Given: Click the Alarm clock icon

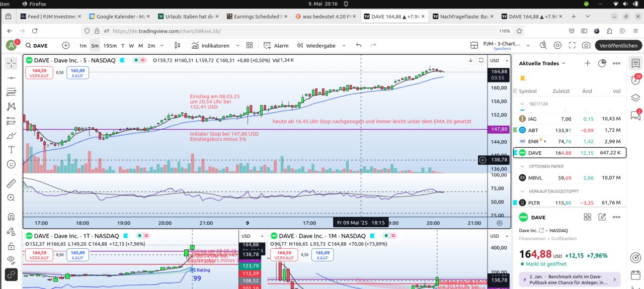Looking at the screenshot, I should point(268,45).
